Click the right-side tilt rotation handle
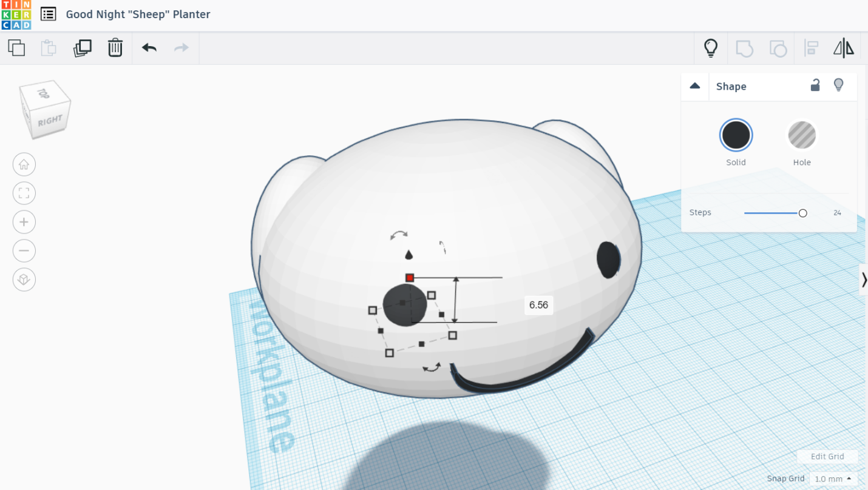868x490 pixels. (x=442, y=247)
